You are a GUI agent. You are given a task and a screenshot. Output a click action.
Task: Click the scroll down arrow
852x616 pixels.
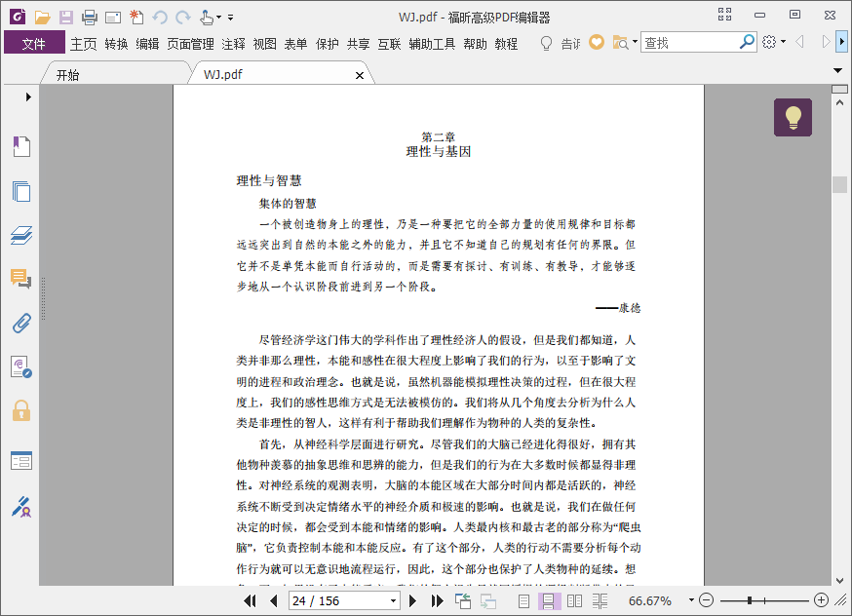pyautogui.click(x=839, y=580)
